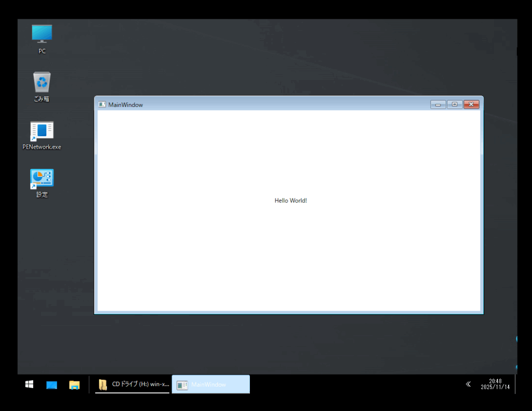Maximize the MainWindow window
Viewport: 532px width, 411px height.
point(455,104)
